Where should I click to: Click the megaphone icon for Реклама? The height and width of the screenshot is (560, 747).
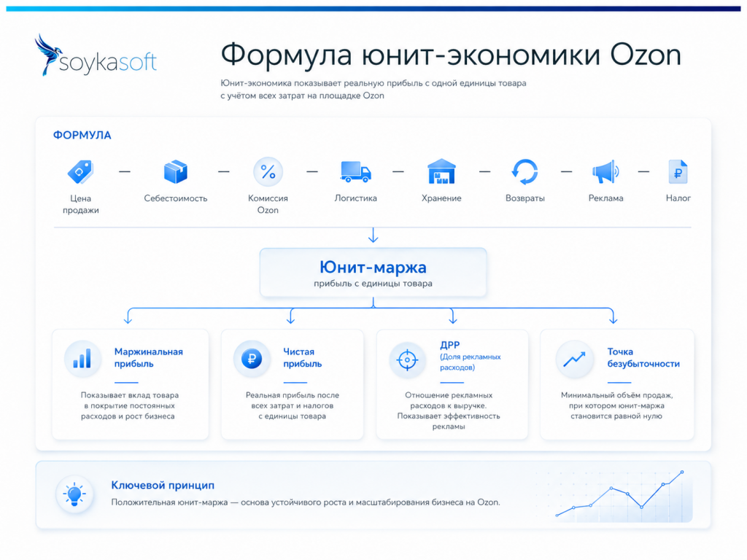[x=605, y=171]
